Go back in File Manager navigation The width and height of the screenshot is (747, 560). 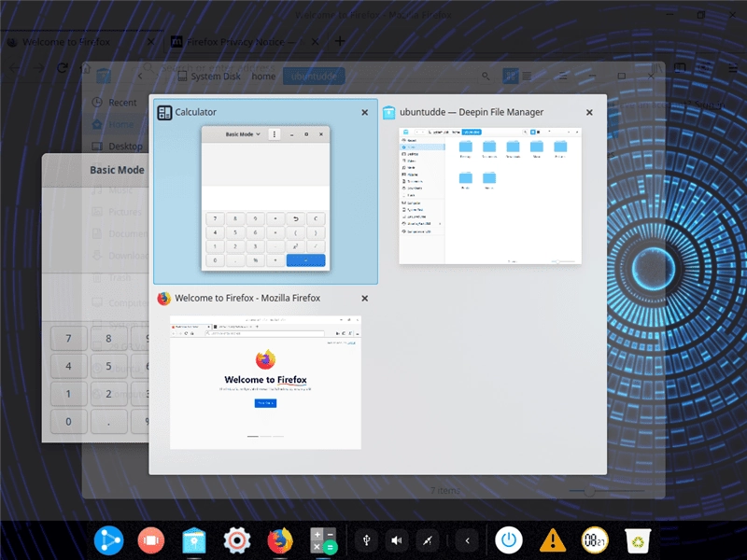140,77
